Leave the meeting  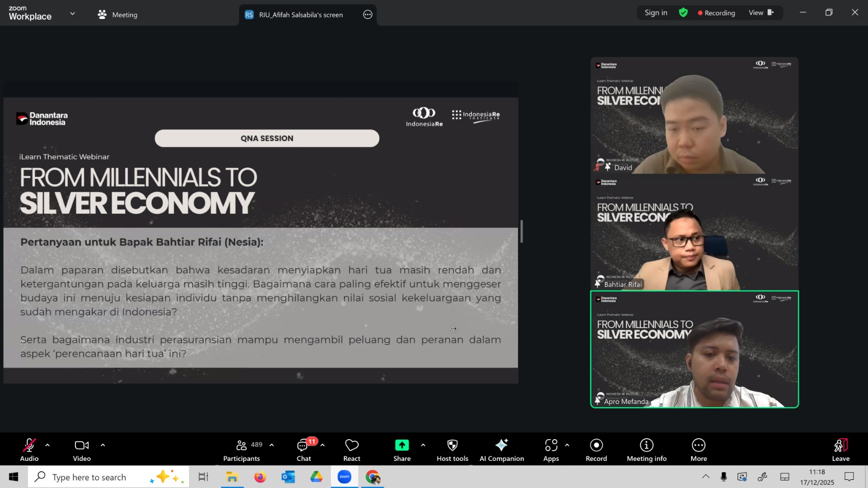840,450
